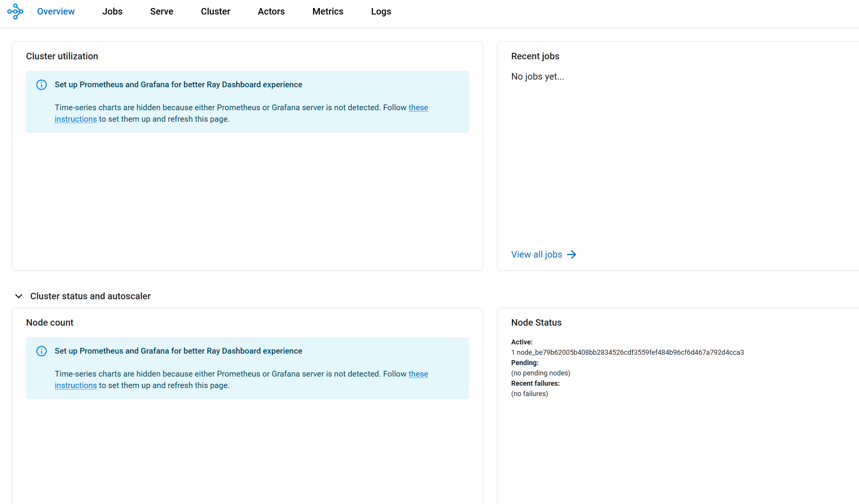The width and height of the screenshot is (859, 504).
Task: Go to the Serve tab
Action: pyautogui.click(x=161, y=11)
